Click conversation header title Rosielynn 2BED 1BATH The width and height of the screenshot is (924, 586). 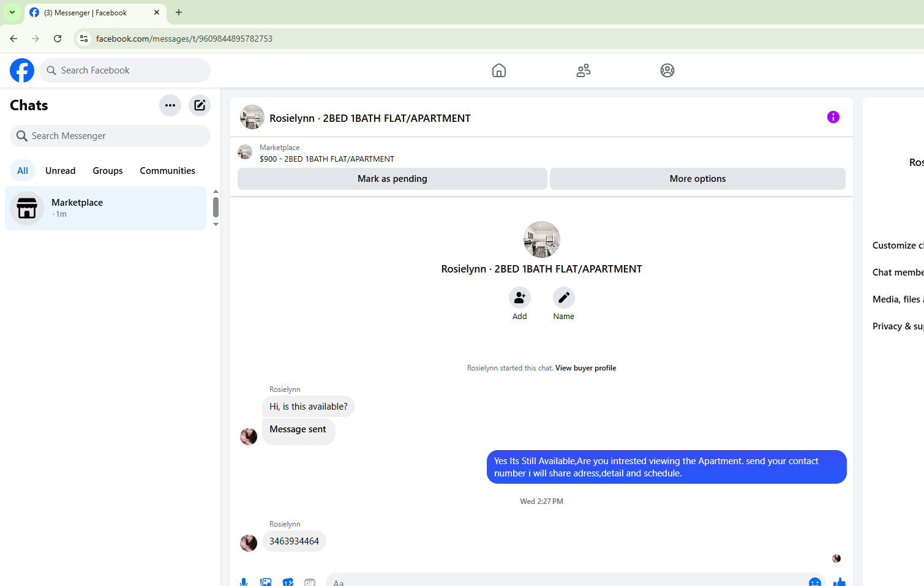[x=370, y=118]
